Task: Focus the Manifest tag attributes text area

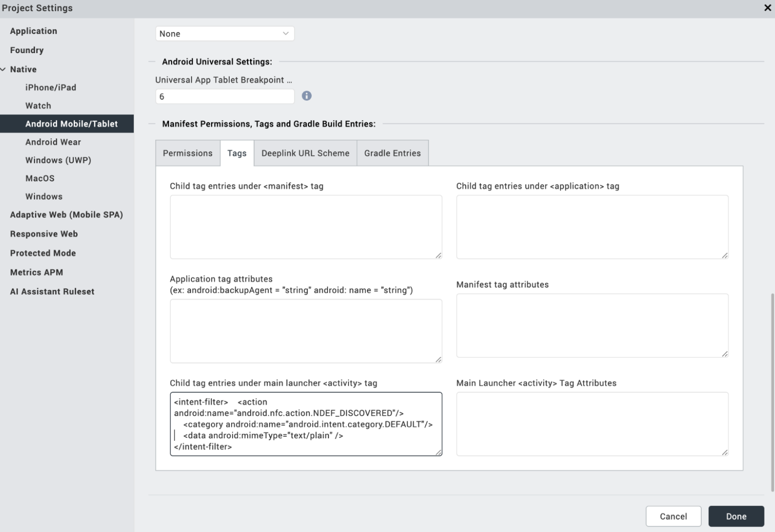Action: tap(592, 326)
